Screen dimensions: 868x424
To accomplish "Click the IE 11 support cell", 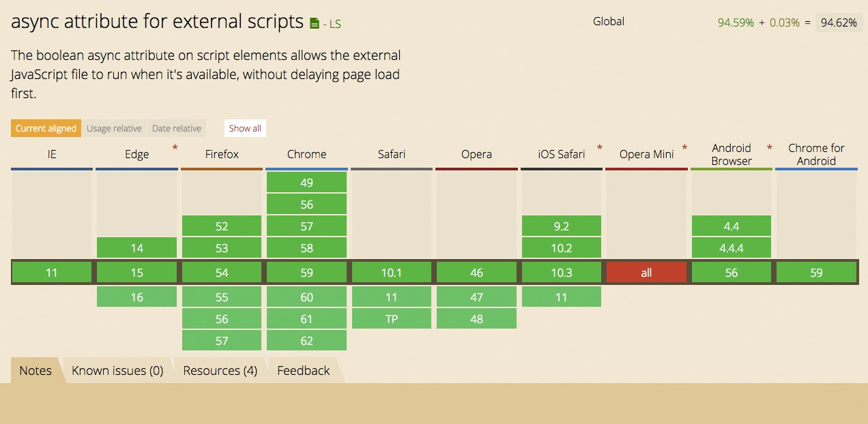I will click(51, 272).
